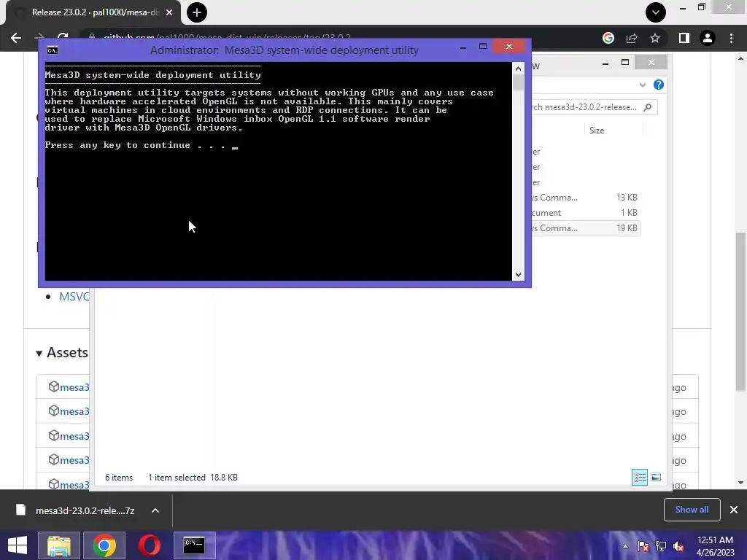
Task: Click the browser back arrow
Action: (16, 38)
